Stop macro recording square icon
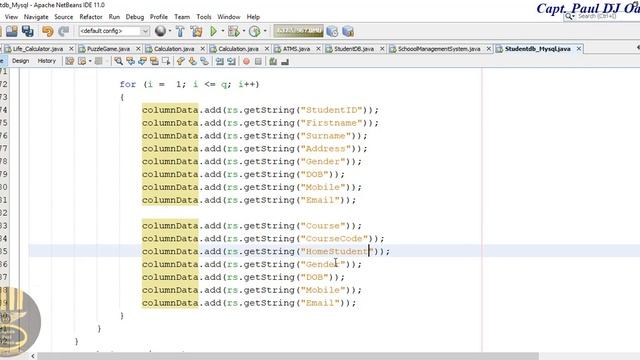Viewport: 640px width, 360px height. [258, 61]
